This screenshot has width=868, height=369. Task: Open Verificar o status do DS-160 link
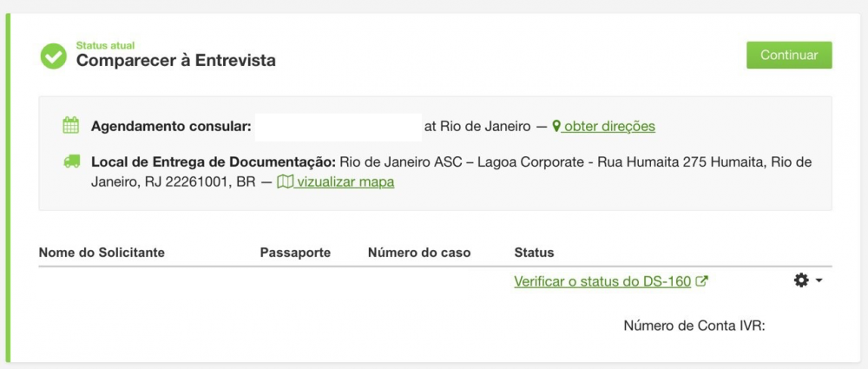tap(602, 281)
